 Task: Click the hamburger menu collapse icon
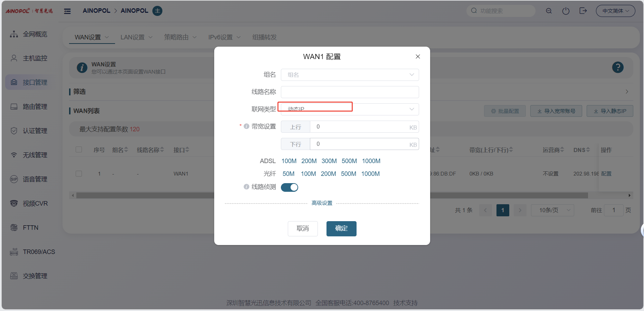pos(67,11)
